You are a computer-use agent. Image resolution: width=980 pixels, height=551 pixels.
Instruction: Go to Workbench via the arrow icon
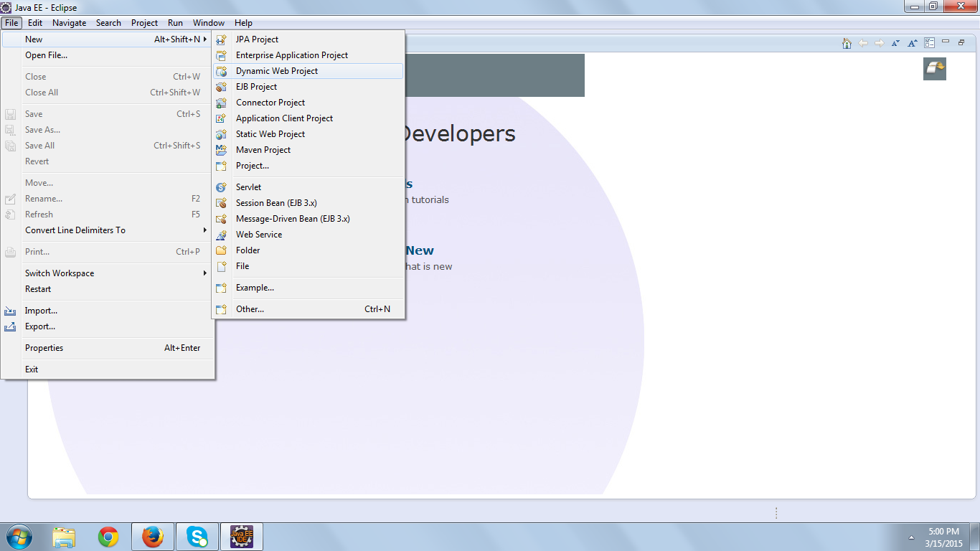tap(935, 69)
